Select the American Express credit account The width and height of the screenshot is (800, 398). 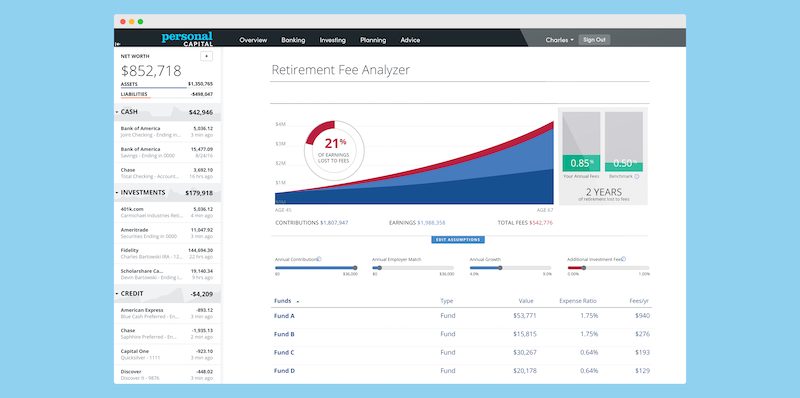click(167, 313)
